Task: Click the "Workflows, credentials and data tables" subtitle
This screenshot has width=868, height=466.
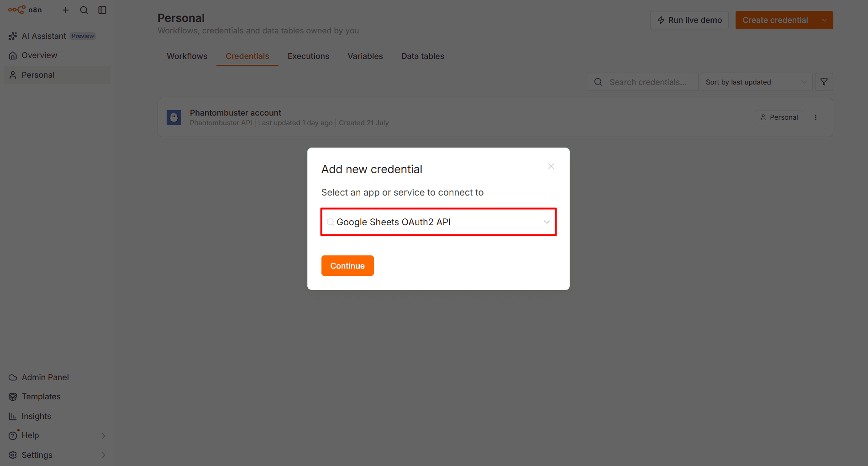Action: (x=258, y=31)
